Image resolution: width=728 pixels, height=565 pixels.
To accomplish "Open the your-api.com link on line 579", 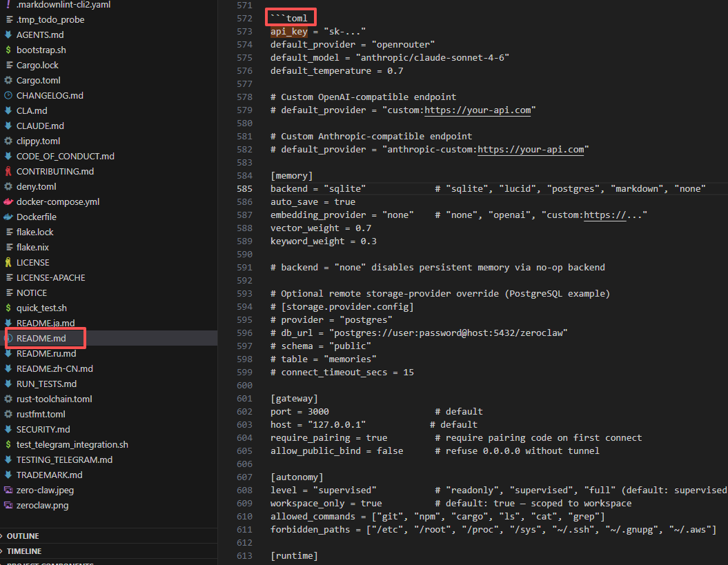I will click(x=478, y=110).
